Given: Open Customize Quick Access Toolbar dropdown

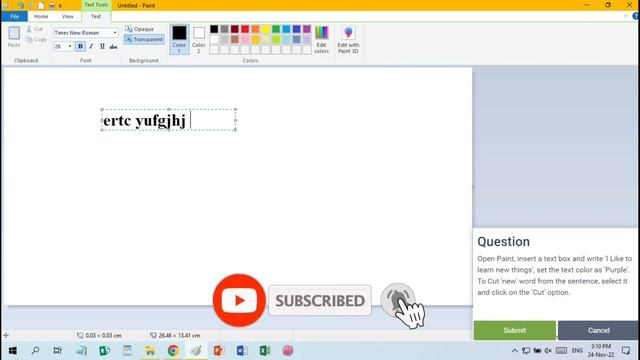Looking at the screenshot, I should pyautogui.click(x=60, y=6).
